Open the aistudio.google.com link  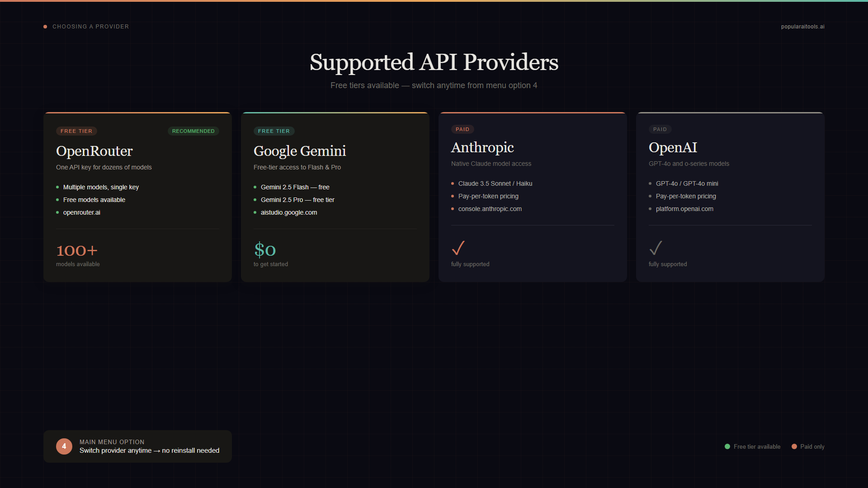(289, 212)
